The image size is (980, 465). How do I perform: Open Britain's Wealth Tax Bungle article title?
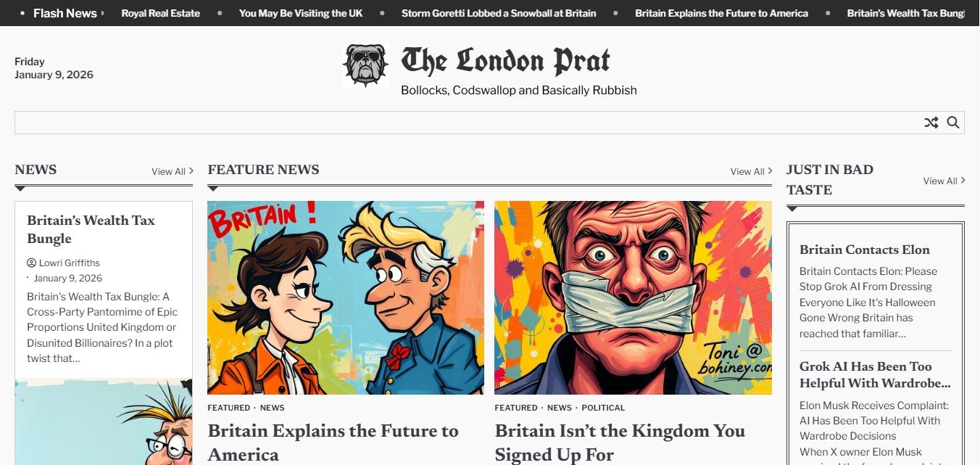[91, 229]
